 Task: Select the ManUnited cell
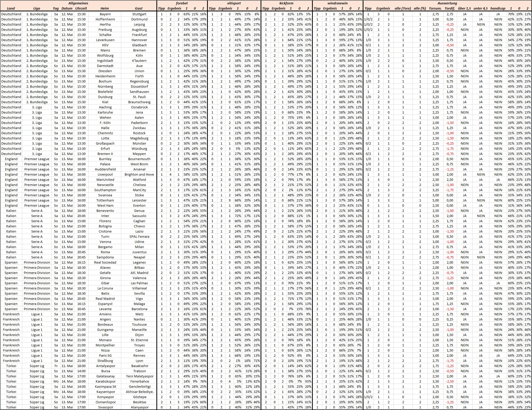click(105, 180)
